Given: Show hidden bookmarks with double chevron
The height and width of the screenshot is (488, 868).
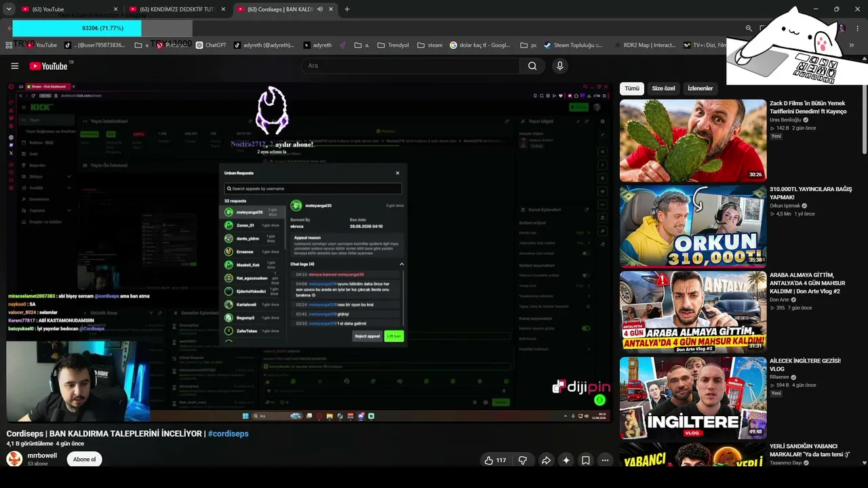Looking at the screenshot, I should [x=852, y=45].
